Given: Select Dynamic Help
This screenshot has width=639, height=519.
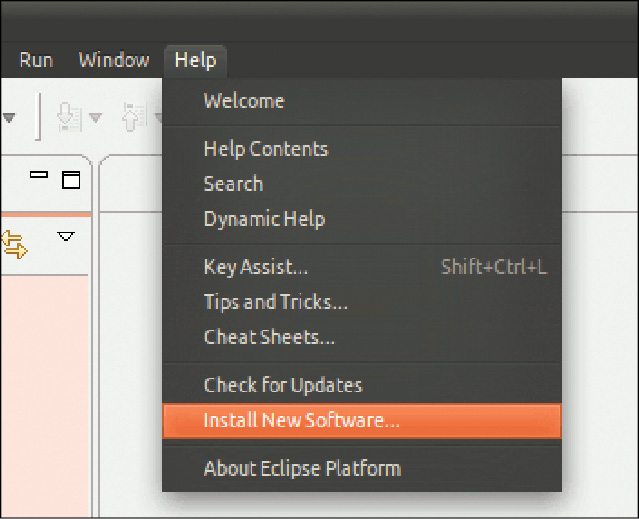Looking at the screenshot, I should 264,219.
